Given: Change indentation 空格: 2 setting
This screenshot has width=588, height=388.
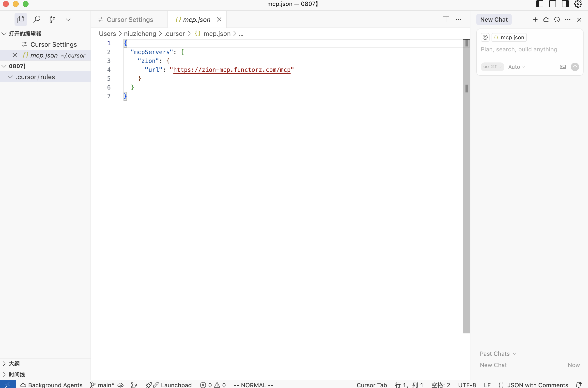Looking at the screenshot, I should point(441,385).
